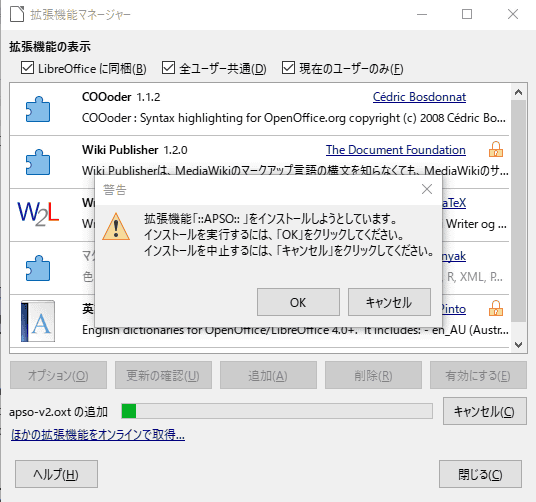Click the 'apso-v2.oxt の追加' status label
The height and width of the screenshot is (502, 536).
[x=58, y=412]
